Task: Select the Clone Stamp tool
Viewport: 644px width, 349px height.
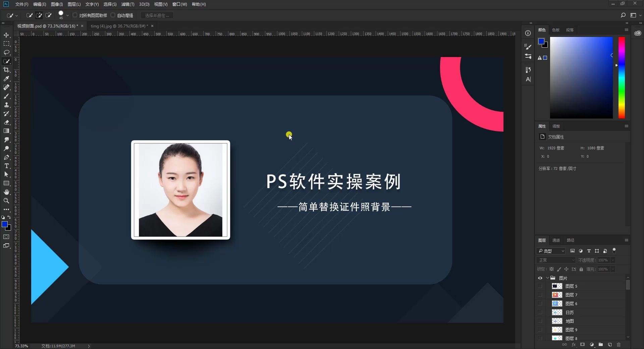Action: pos(7,105)
